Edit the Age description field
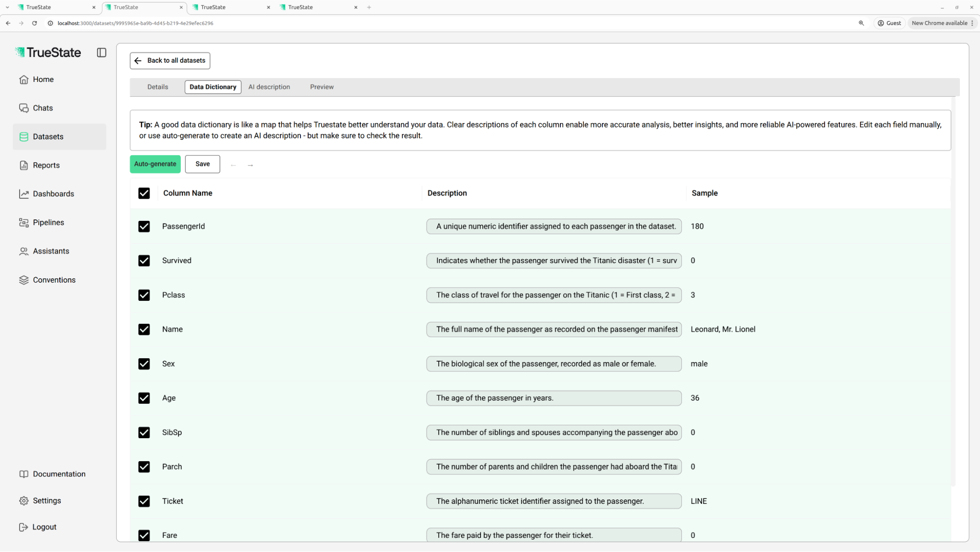The width and height of the screenshot is (980, 552). (553, 398)
